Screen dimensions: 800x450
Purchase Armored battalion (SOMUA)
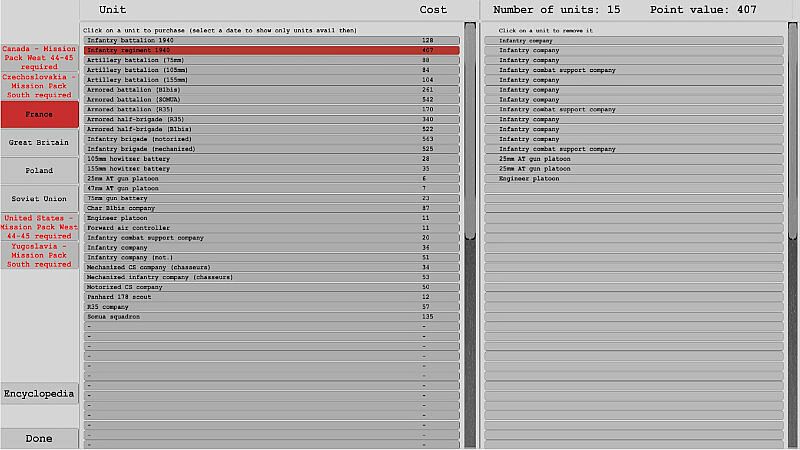(x=271, y=99)
